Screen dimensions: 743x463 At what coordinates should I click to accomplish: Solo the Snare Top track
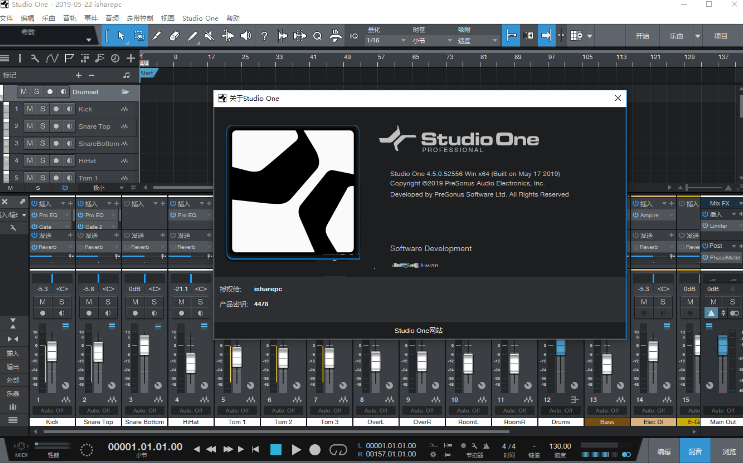click(x=43, y=126)
